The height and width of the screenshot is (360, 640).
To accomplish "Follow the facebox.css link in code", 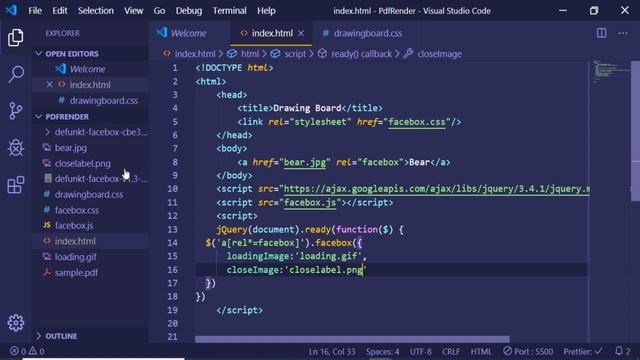I will [x=417, y=122].
